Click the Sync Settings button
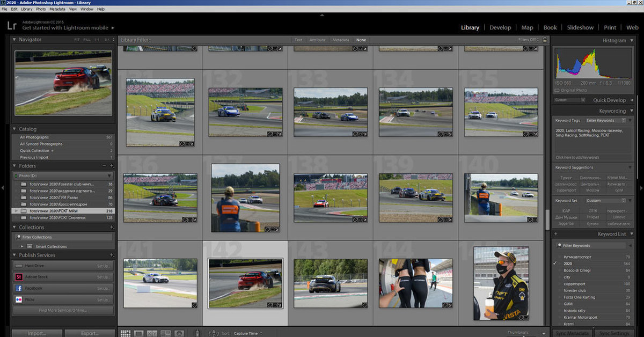 (614, 333)
